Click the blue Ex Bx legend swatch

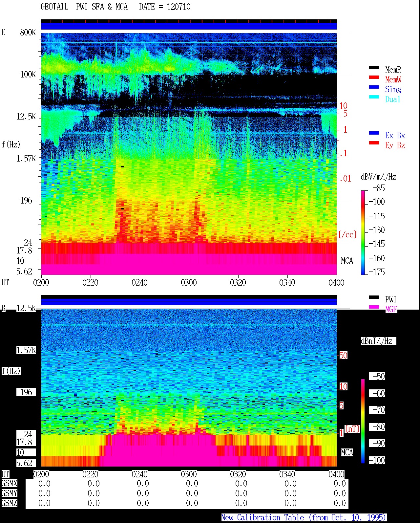tap(374, 133)
